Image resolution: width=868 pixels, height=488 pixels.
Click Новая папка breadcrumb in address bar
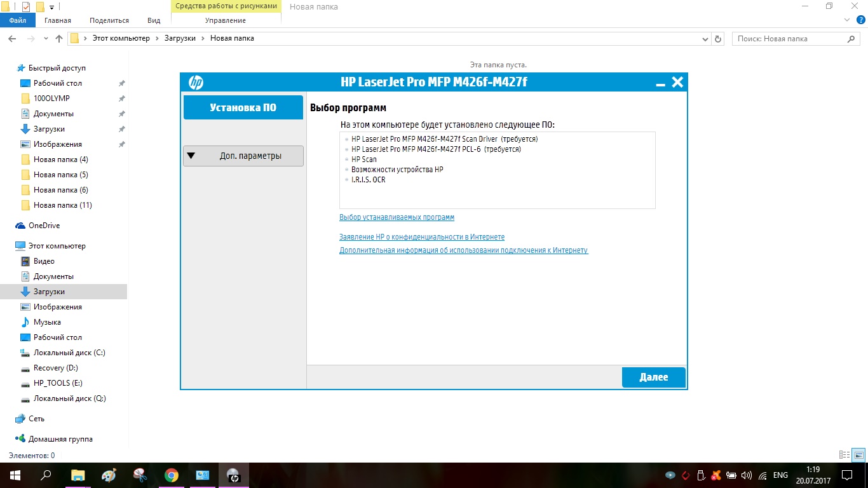click(232, 38)
